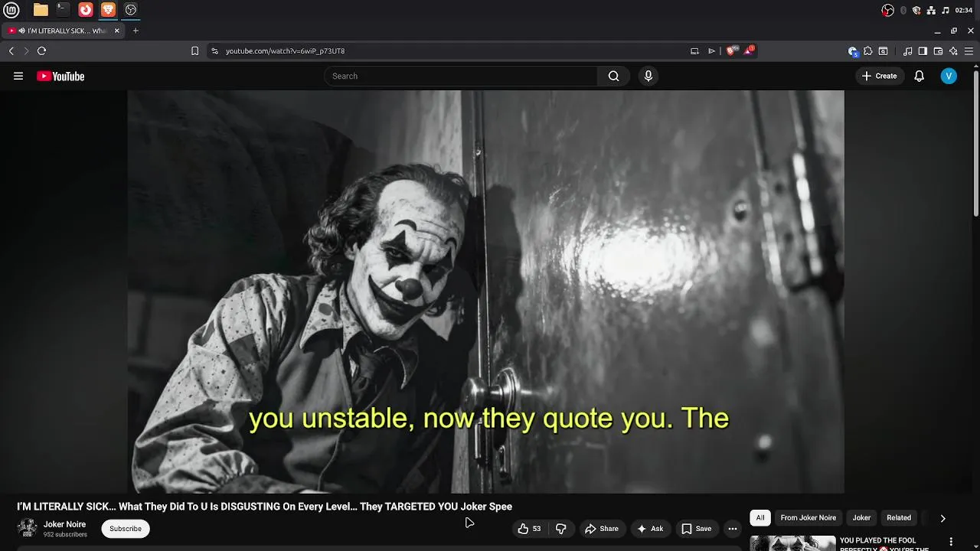Select the All filter chip
This screenshot has height=551, width=980.
(x=760, y=518)
